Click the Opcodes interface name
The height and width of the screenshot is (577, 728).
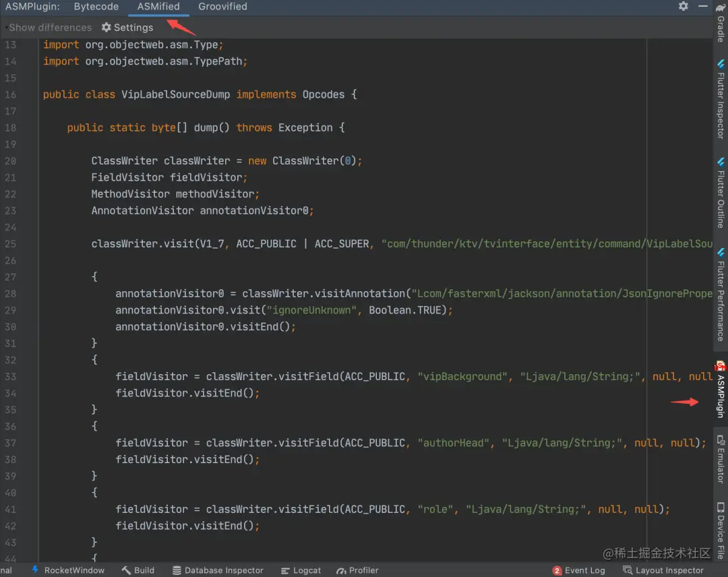pos(323,94)
